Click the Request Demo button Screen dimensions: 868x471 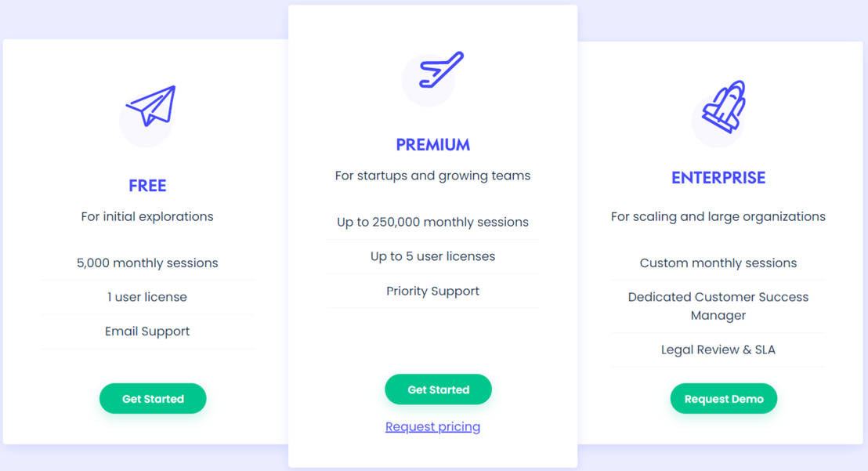[724, 399]
